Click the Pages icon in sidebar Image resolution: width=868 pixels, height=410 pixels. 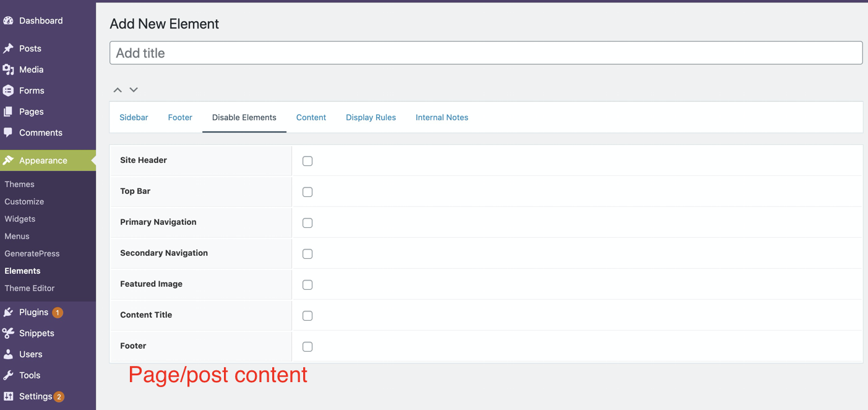pyautogui.click(x=9, y=111)
